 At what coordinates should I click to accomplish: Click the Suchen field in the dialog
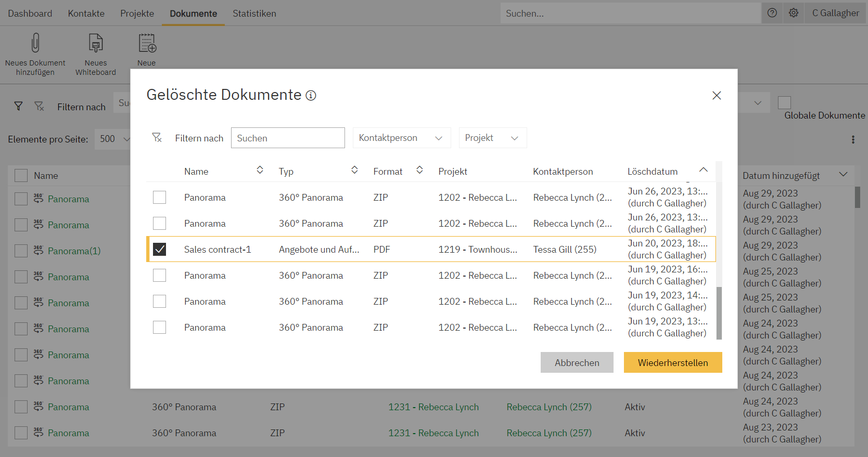click(x=288, y=138)
